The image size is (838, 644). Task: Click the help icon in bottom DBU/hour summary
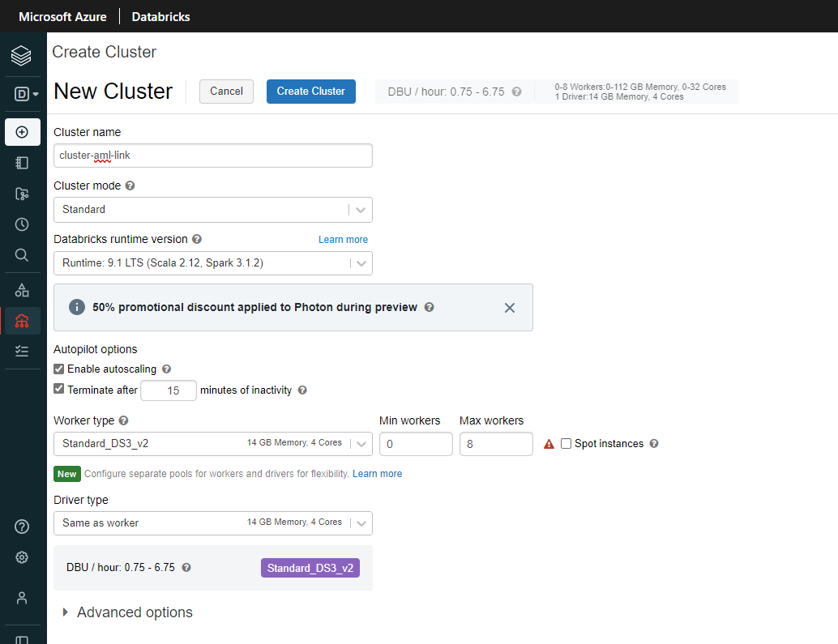coord(186,567)
